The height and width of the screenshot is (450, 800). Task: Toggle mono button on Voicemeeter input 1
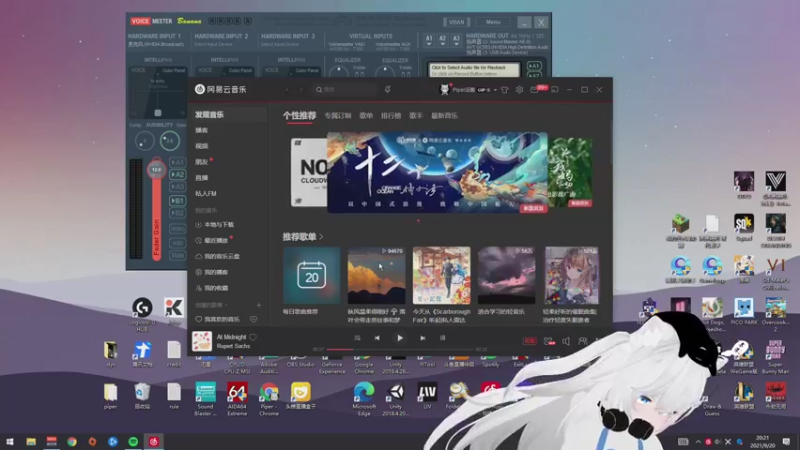tap(177, 229)
